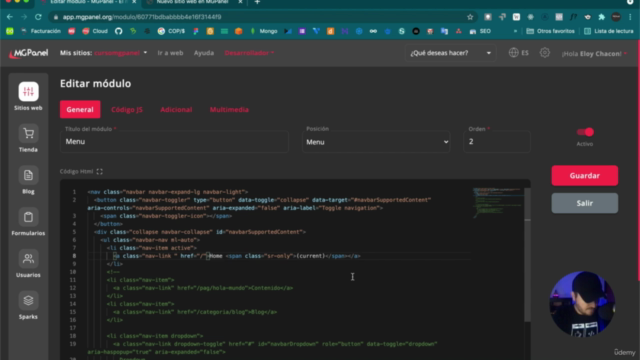Open the Usuarios section in sidebar
The height and width of the screenshot is (360, 640).
[28, 264]
